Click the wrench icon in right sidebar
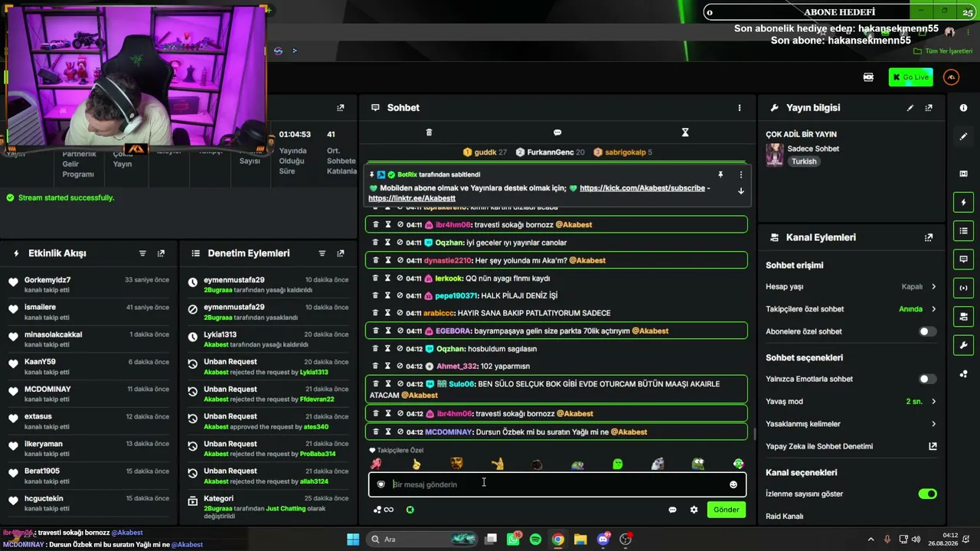The height and width of the screenshot is (551, 980). click(963, 345)
